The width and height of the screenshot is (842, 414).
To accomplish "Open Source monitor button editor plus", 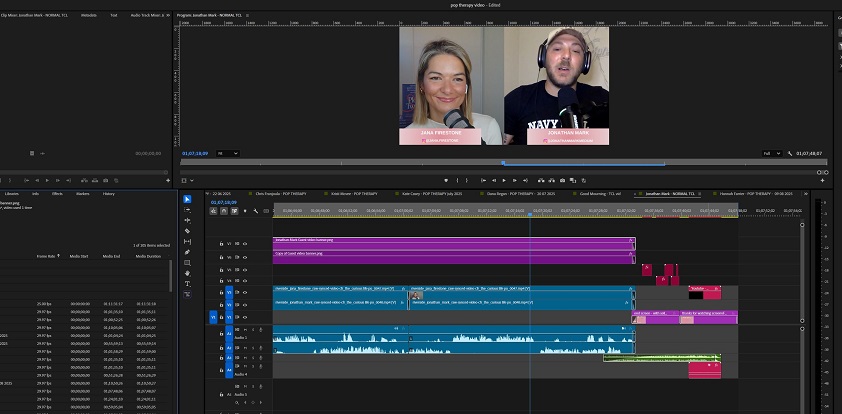I will (168, 181).
